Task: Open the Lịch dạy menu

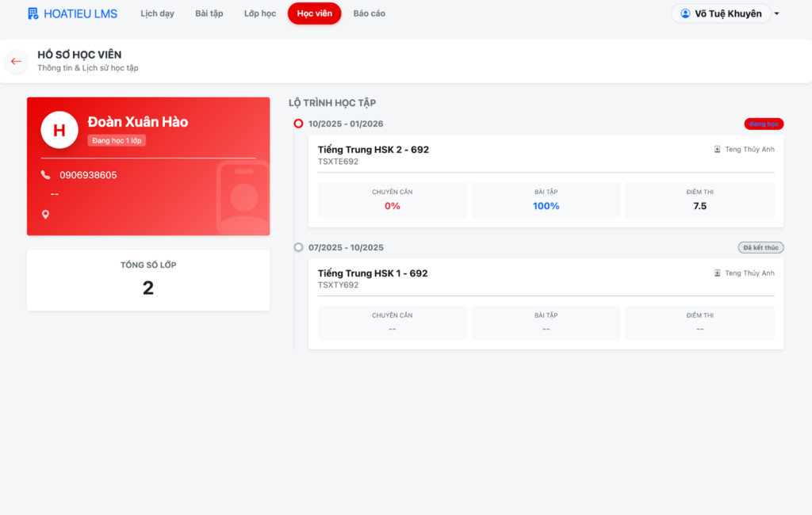Action: pyautogui.click(x=157, y=13)
